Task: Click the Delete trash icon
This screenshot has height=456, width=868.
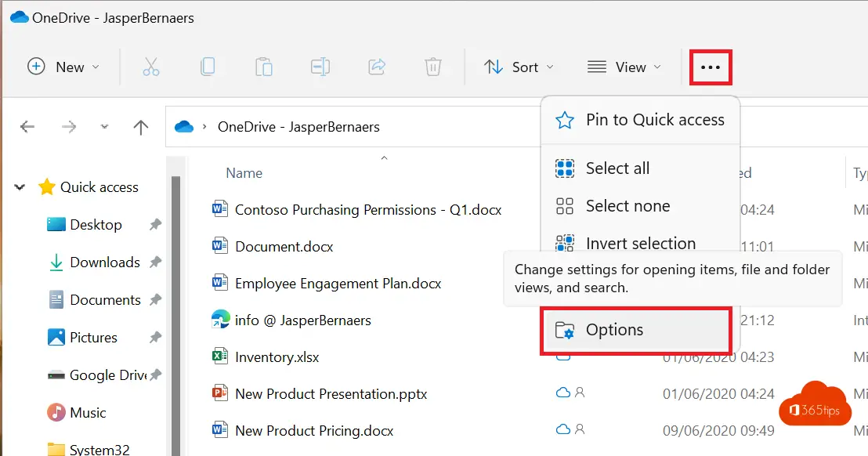Action: tap(433, 67)
